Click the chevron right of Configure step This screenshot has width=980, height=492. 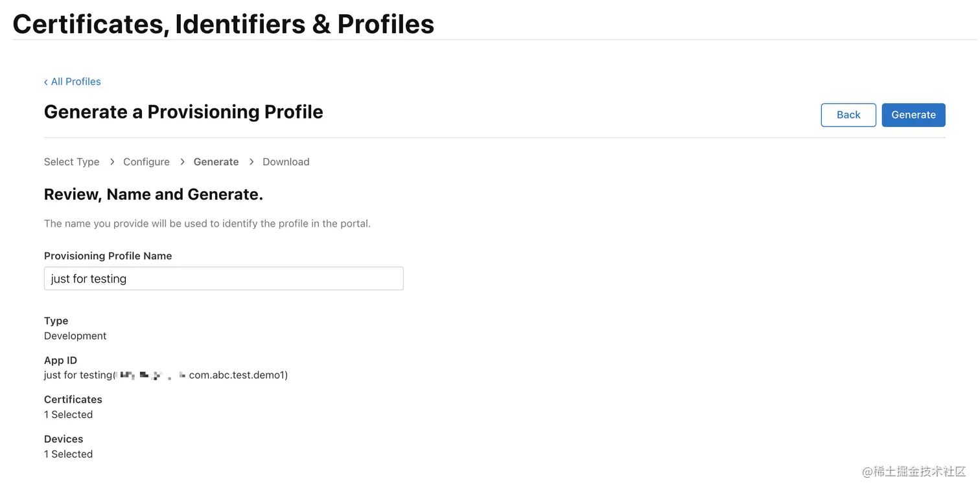coord(181,162)
